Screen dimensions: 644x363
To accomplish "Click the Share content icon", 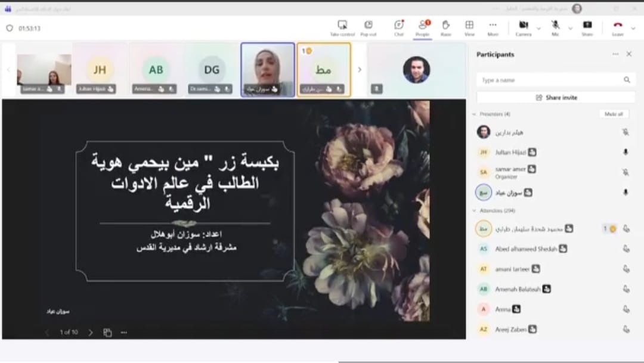I will click(x=587, y=25).
